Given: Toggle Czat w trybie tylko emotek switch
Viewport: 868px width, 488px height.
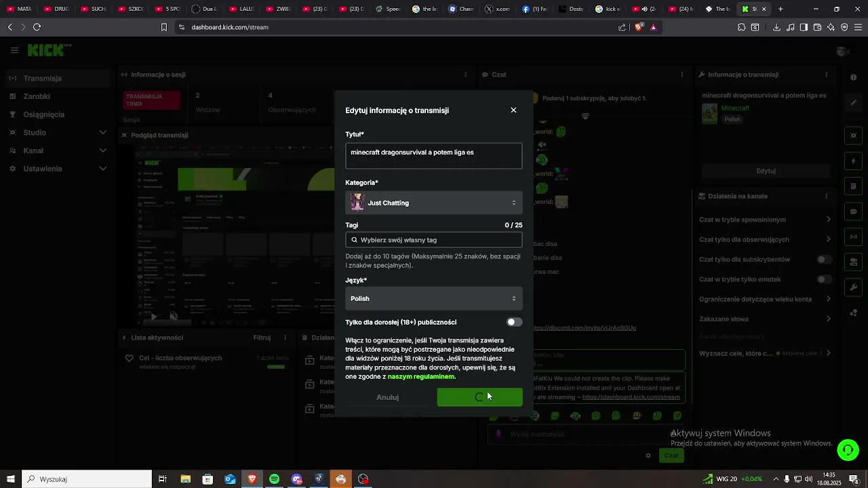Looking at the screenshot, I should coord(824,279).
